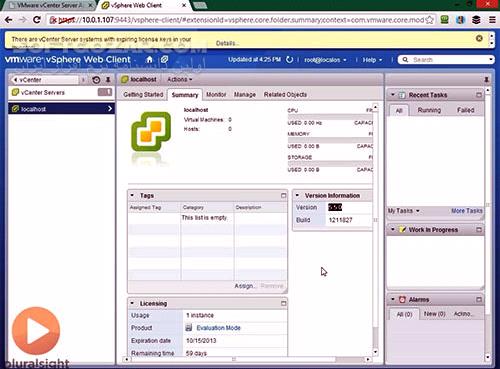Viewport: 500px width, 369px height.
Task: Maximize the Recent Tasks panel
Action: coord(479,95)
